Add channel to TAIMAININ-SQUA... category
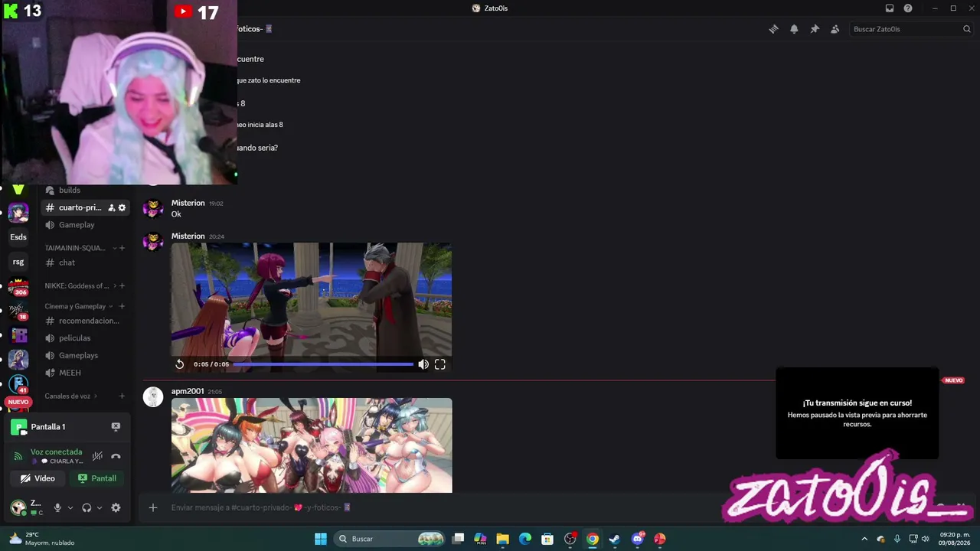The width and height of the screenshot is (980, 551). coord(122,248)
